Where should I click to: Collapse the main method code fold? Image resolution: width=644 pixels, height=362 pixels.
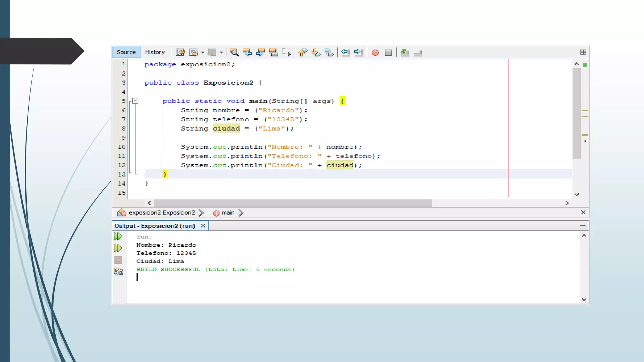point(135,101)
